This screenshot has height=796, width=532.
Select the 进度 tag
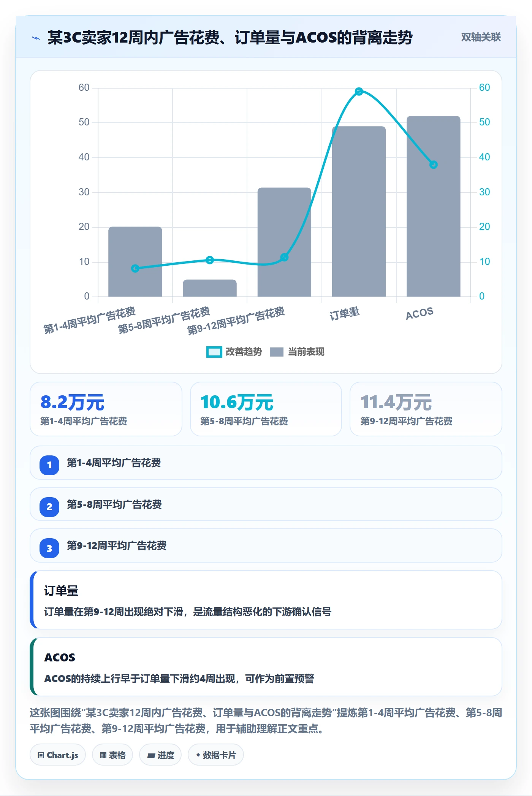pos(160,755)
